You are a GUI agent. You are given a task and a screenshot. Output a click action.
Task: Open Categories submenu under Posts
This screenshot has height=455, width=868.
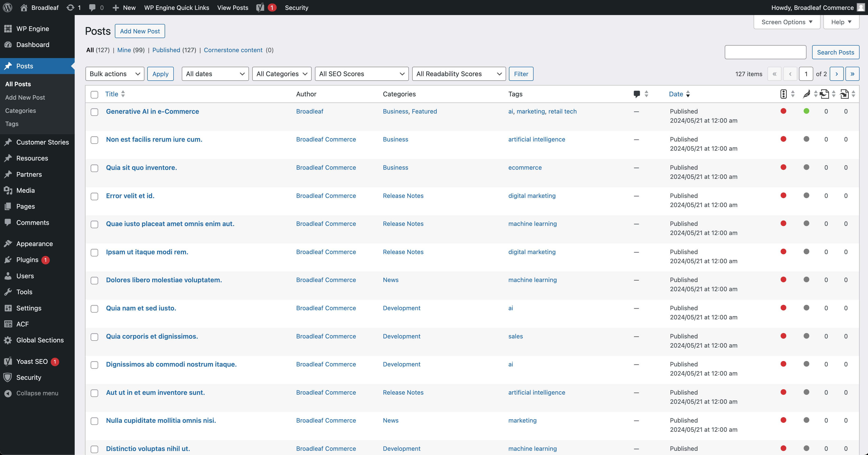tap(21, 111)
